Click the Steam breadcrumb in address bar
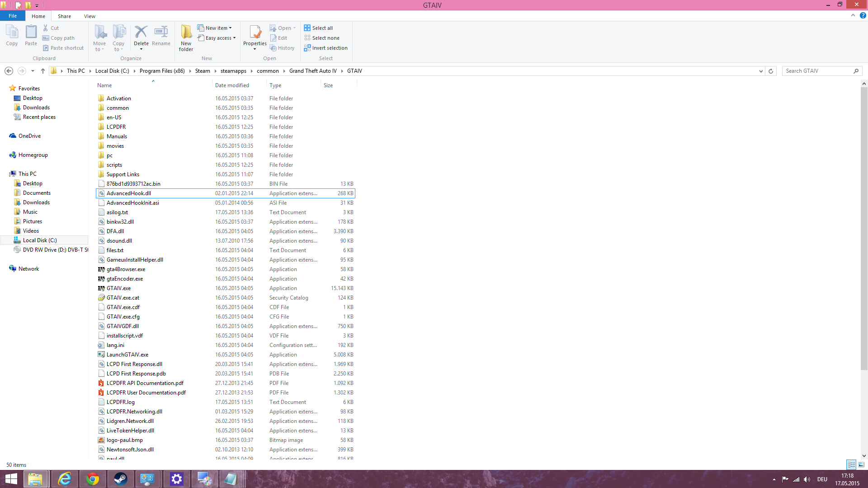The height and width of the screenshot is (488, 868). 203,71
